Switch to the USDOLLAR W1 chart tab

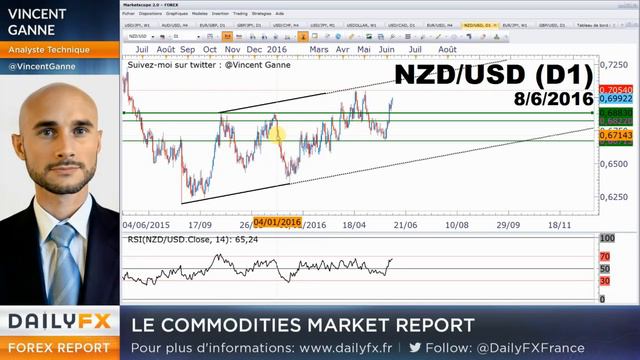pos(361,25)
